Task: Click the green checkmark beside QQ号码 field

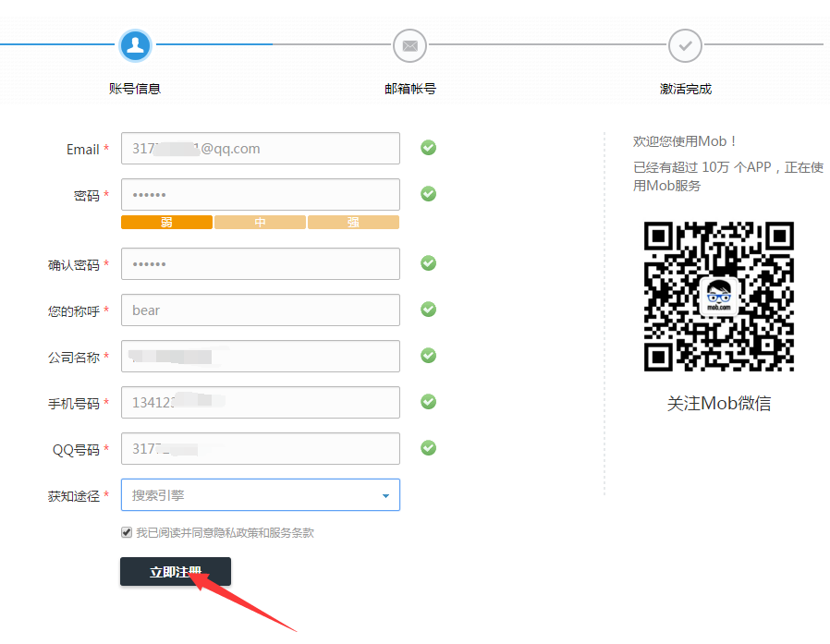Action: click(428, 448)
